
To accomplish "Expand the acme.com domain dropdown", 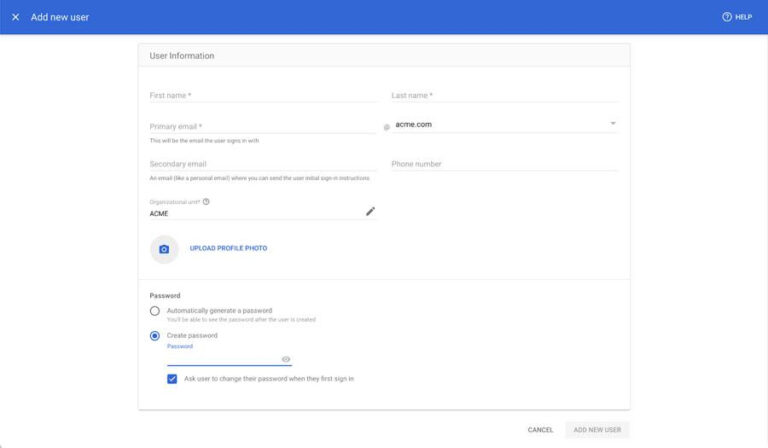I will click(x=612, y=124).
